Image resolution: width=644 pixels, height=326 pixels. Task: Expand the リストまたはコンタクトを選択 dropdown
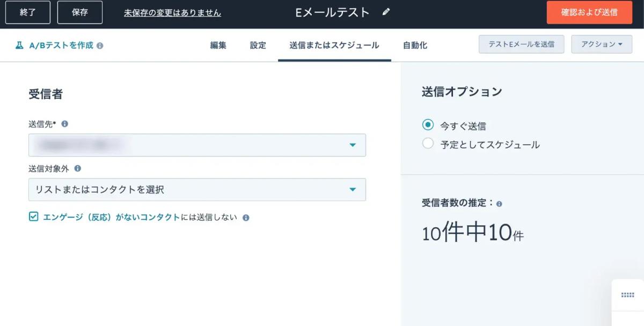197,189
